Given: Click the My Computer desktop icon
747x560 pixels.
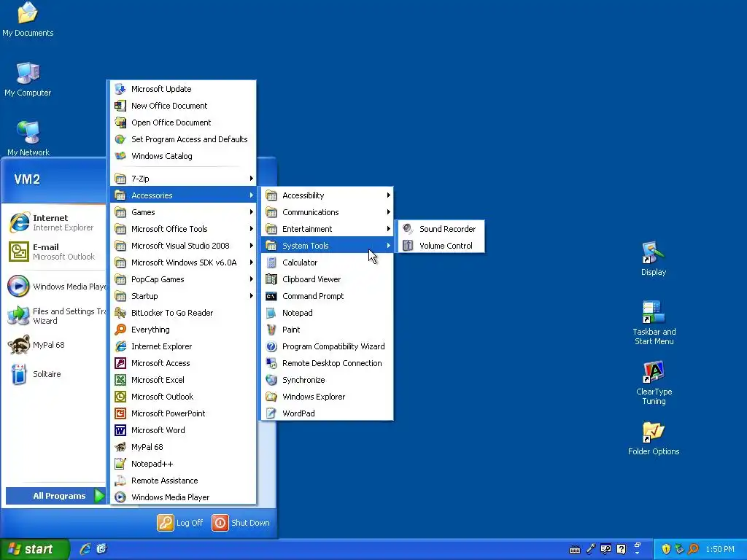Looking at the screenshot, I should (28, 74).
